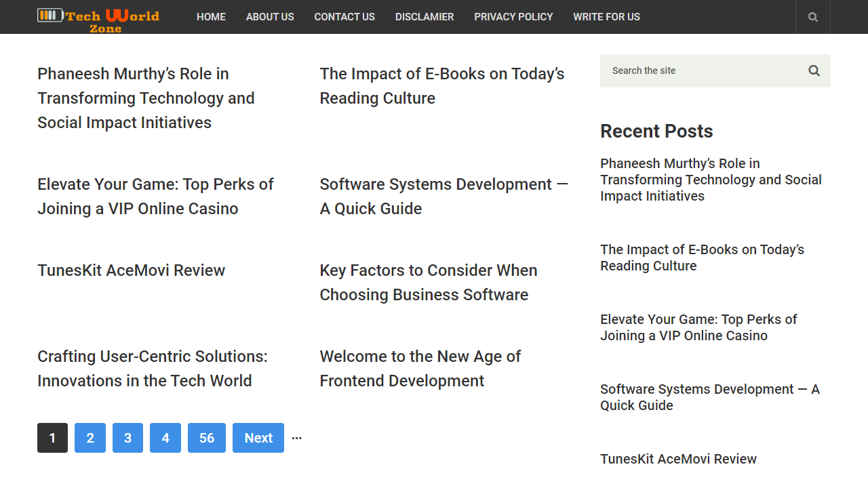Image resolution: width=868 pixels, height=488 pixels.
Task: Go to pagination page 56
Action: [x=206, y=437]
